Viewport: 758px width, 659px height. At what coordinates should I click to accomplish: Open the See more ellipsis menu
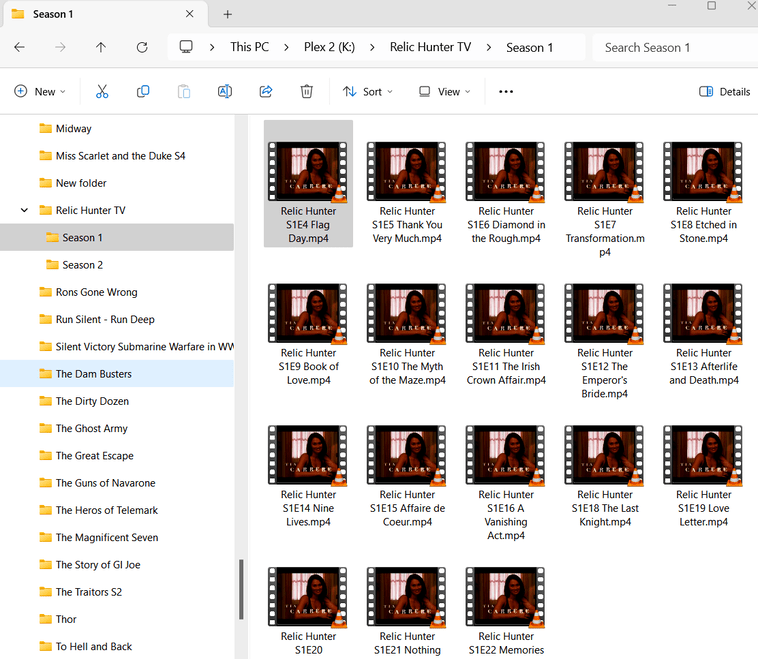(506, 91)
